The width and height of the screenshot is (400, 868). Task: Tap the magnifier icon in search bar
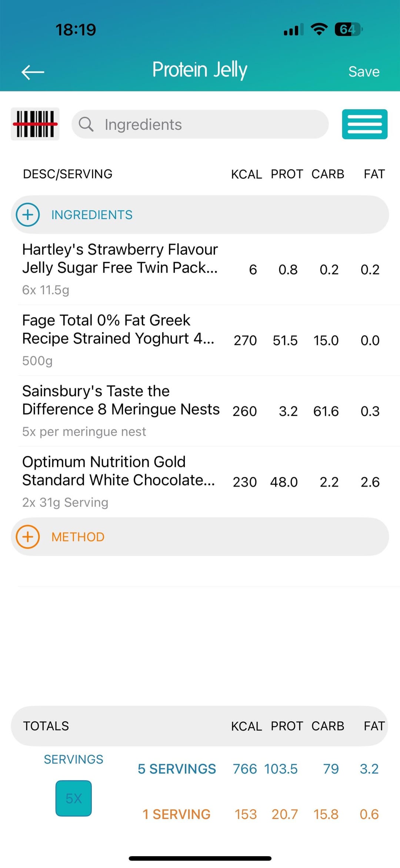click(86, 124)
